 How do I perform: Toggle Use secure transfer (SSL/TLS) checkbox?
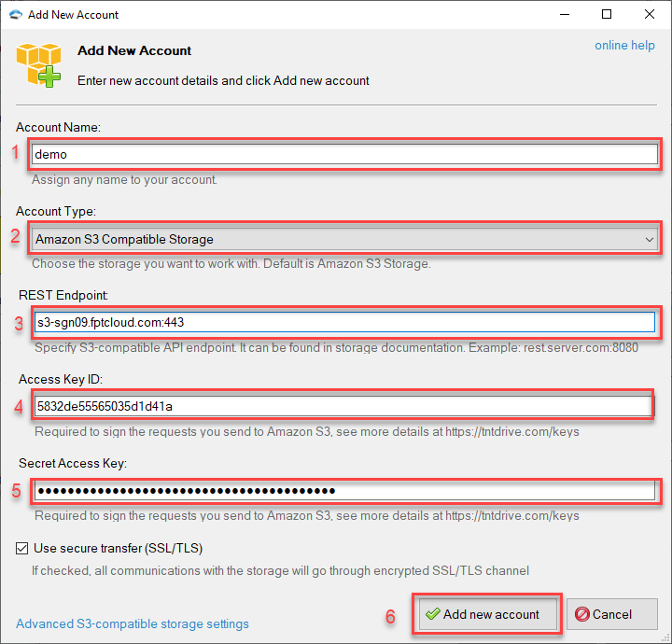[22, 548]
